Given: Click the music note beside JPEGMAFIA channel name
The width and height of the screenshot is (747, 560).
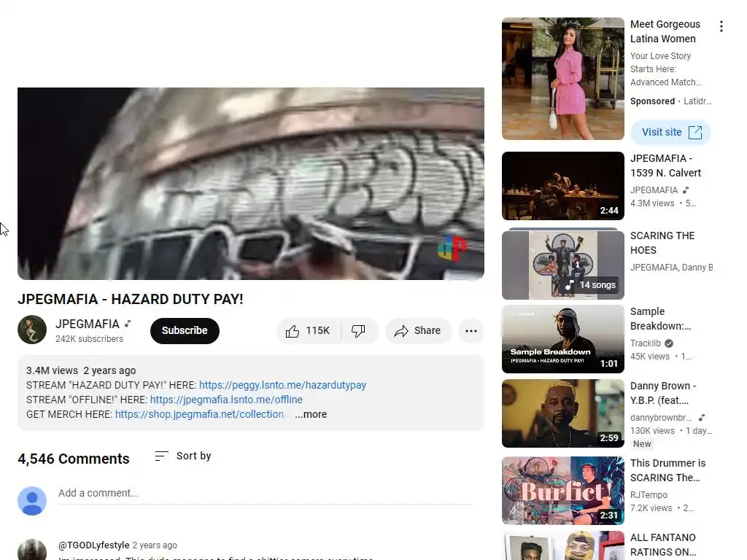Looking at the screenshot, I should pos(128,324).
